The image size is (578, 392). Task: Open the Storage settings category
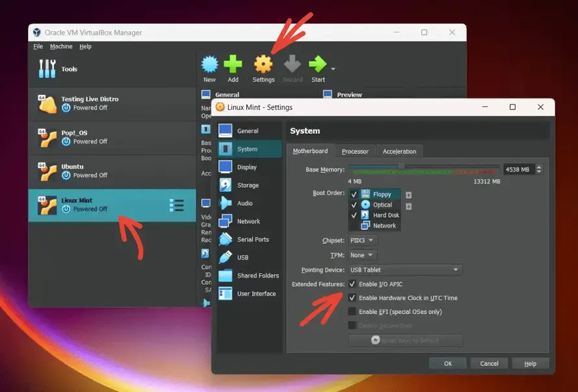click(250, 185)
